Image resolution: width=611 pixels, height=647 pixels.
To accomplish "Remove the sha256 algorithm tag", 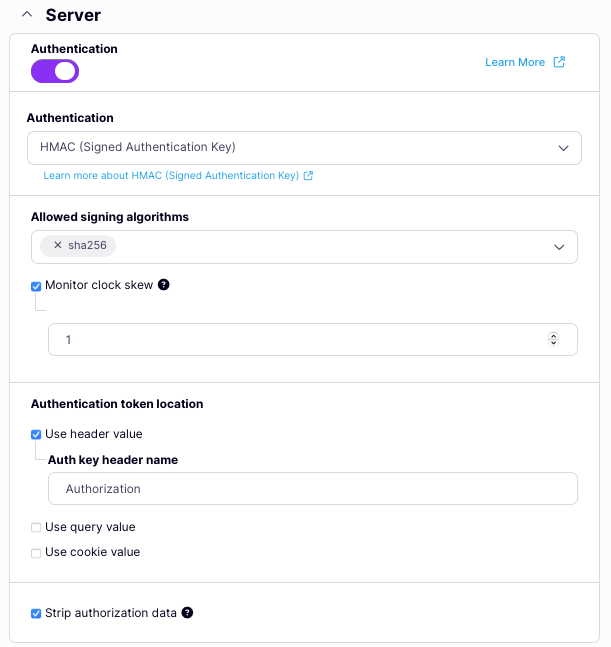I will (x=57, y=245).
